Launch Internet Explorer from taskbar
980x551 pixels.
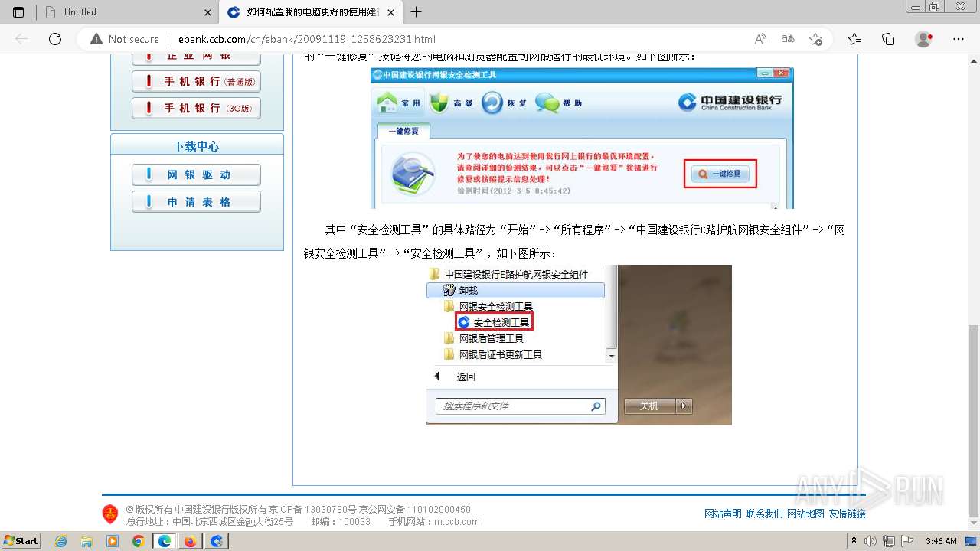pyautogui.click(x=61, y=541)
